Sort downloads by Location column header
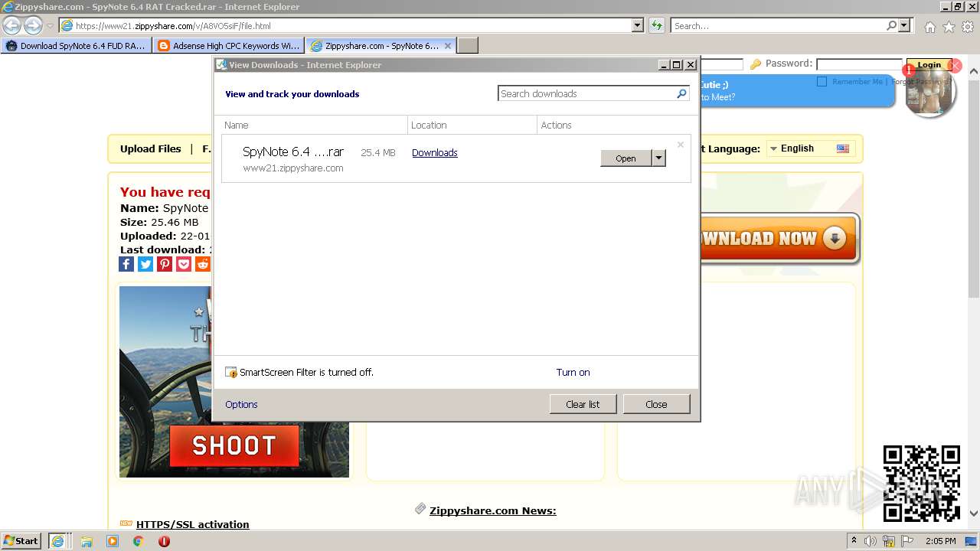The image size is (980, 551). click(x=472, y=125)
